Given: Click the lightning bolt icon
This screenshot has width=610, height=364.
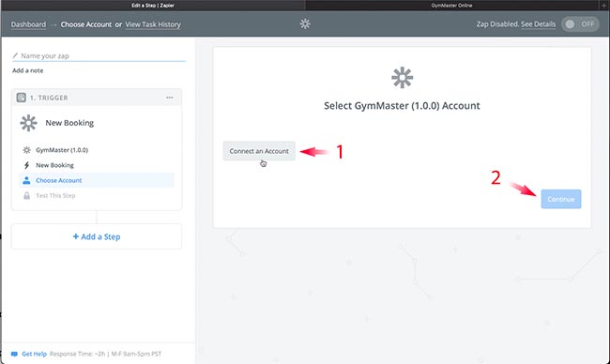Looking at the screenshot, I should pos(26,165).
